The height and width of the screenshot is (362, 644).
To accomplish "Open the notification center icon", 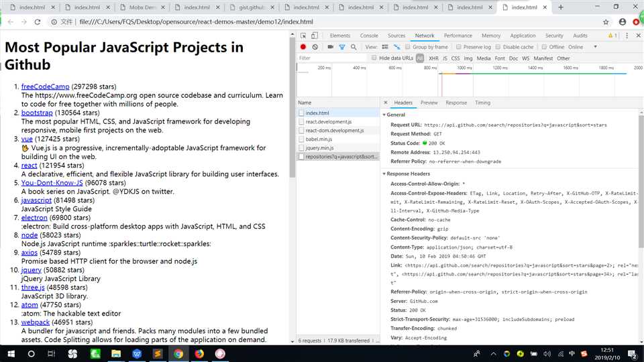I will pyautogui.click(x=633, y=353).
